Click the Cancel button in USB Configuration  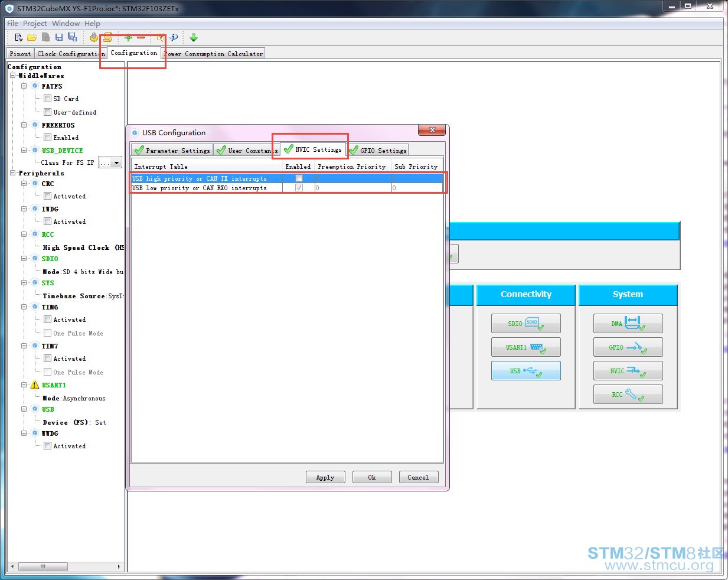pyautogui.click(x=419, y=477)
